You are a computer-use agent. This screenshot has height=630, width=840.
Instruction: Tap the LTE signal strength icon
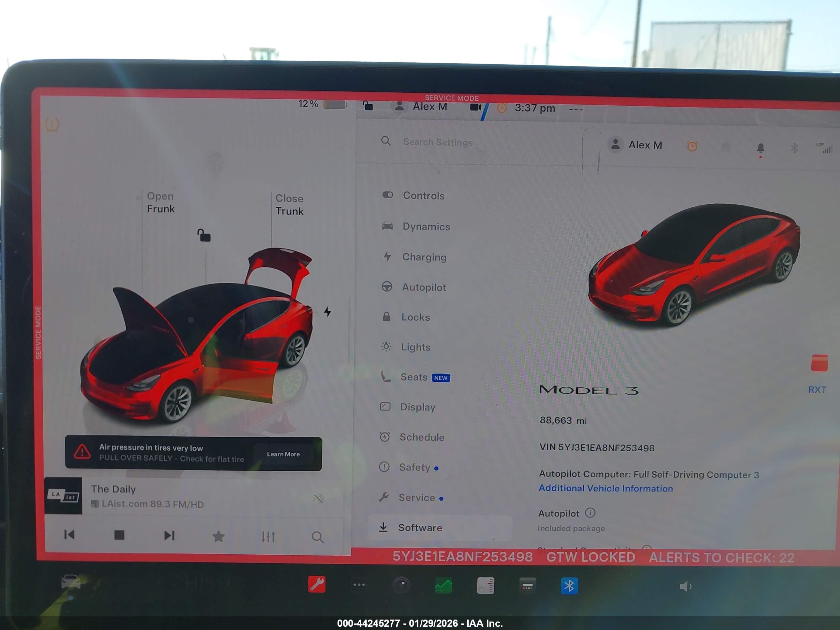824,148
